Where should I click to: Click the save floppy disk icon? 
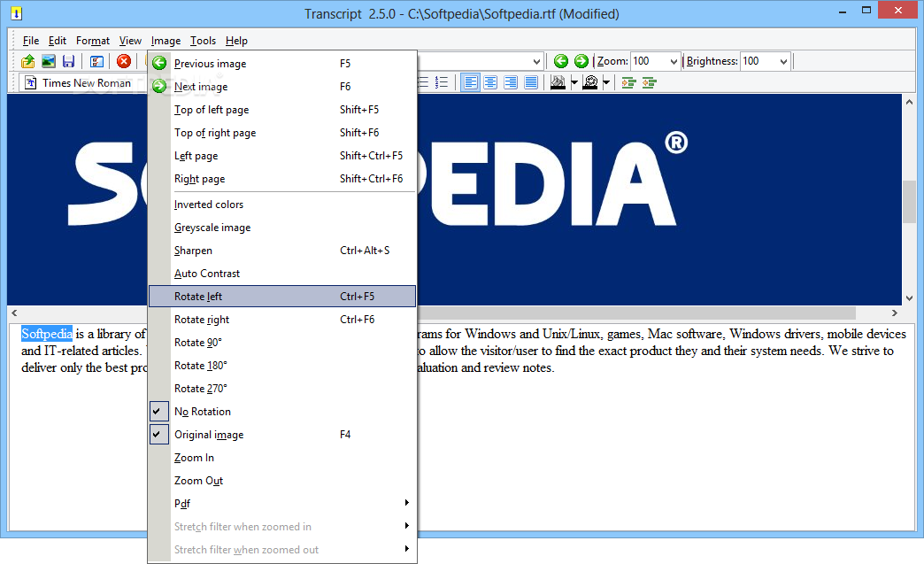68,61
